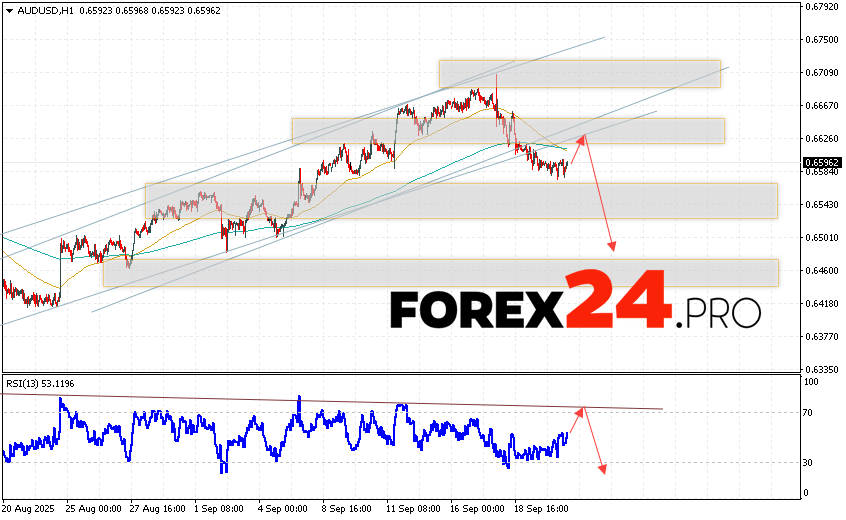The image size is (846, 520).
Task: Click the RSI level 30 axis label
Action: pos(809,462)
